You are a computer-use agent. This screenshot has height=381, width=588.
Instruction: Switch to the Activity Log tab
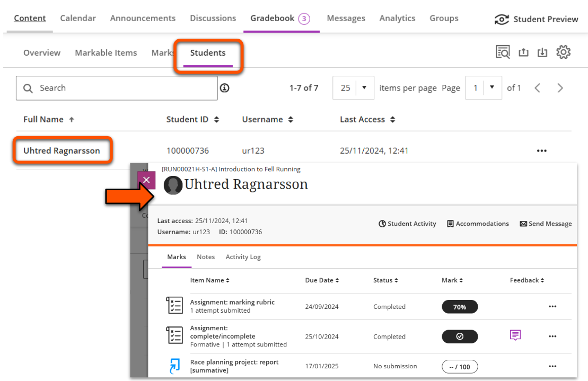click(243, 257)
